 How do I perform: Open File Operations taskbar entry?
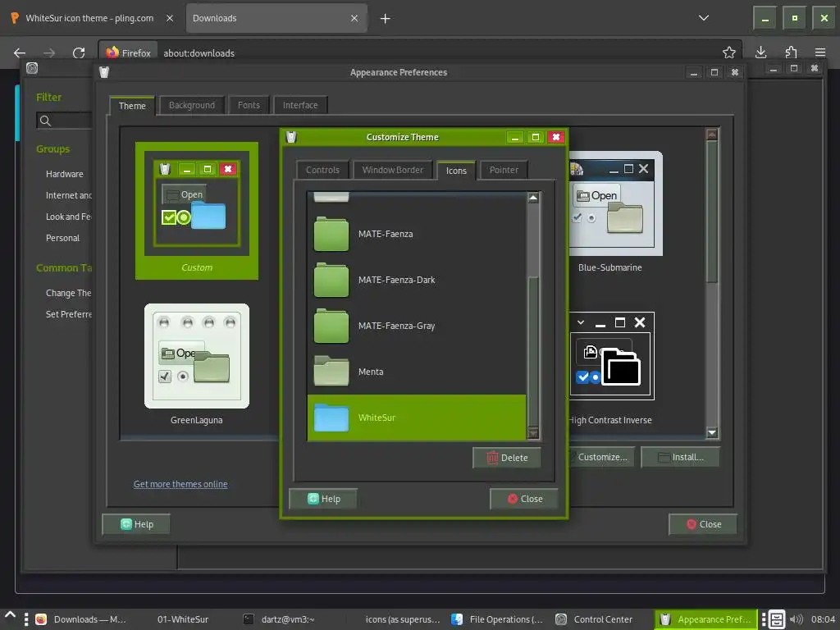pos(498,619)
